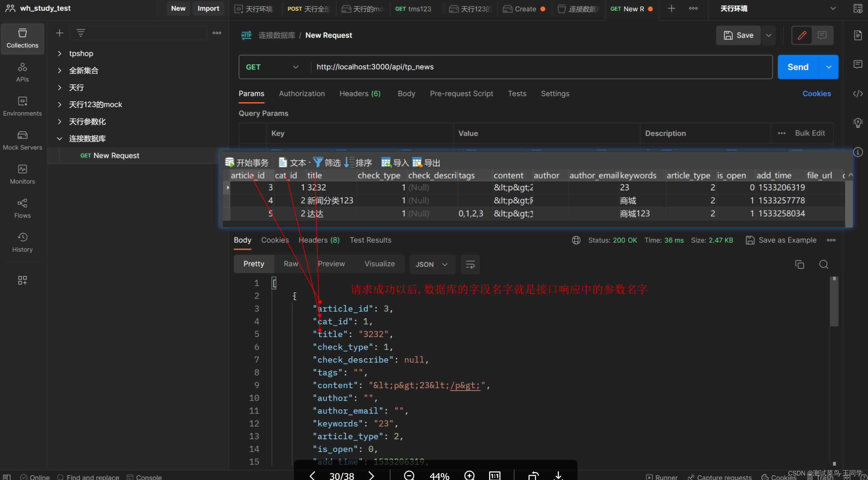Toggle the wrap lines icon
The width and height of the screenshot is (868, 480).
[470, 264]
